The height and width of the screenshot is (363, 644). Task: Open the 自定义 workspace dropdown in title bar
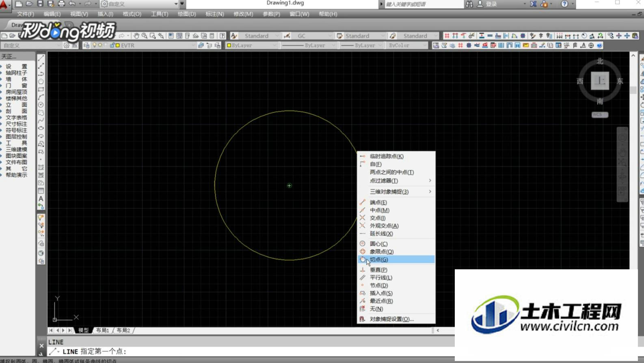[x=139, y=4]
